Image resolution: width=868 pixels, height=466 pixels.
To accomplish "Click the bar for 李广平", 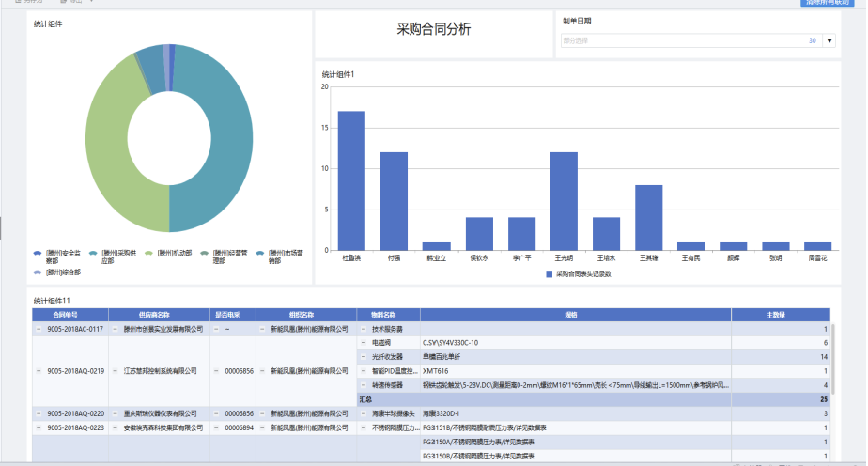I will coord(522,234).
